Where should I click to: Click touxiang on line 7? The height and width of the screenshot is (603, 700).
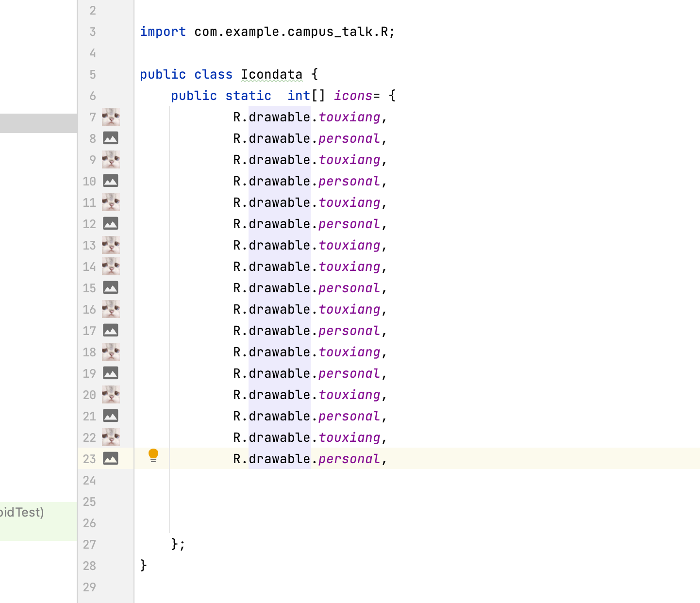coord(350,117)
